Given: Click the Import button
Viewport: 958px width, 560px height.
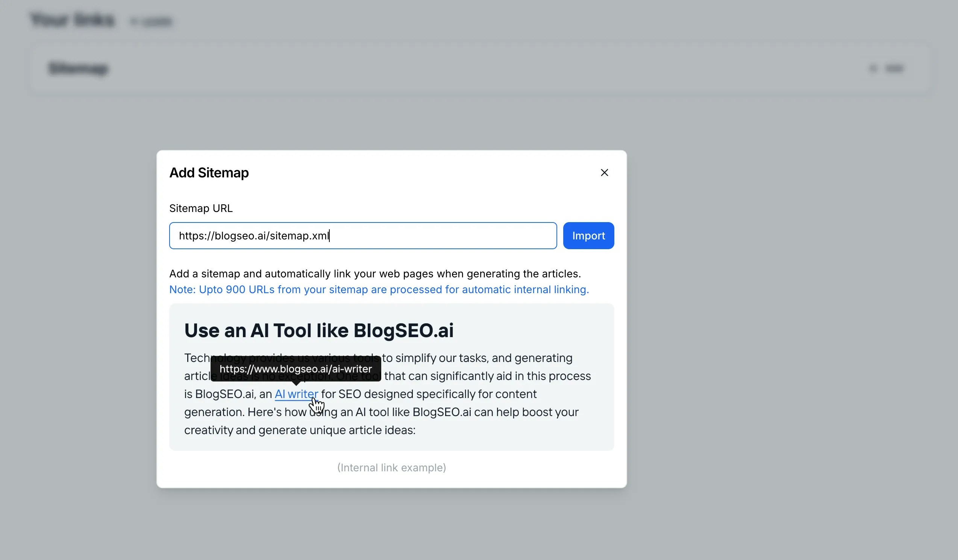Looking at the screenshot, I should click(x=588, y=236).
